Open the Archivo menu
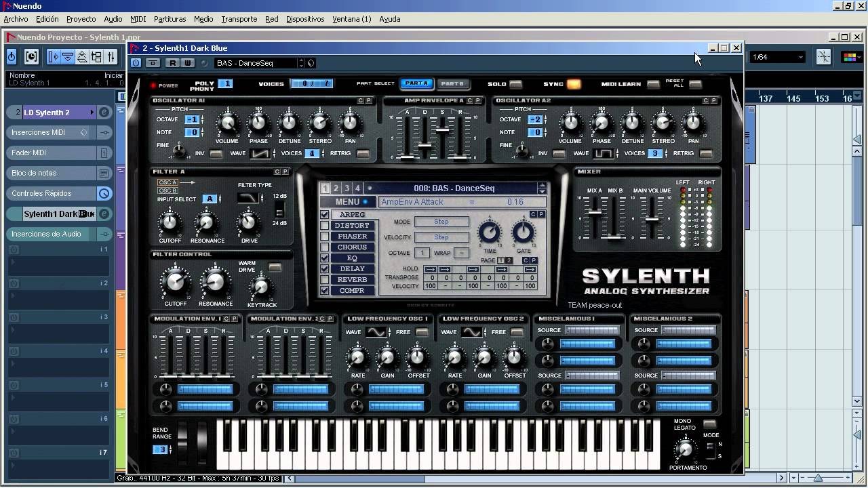 pos(16,19)
